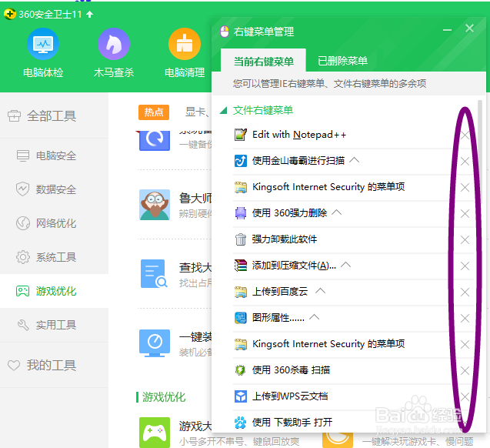This screenshot has width=490, height=448.
Task: Click the 强力卸载此软件 trash icon
Action: click(x=240, y=239)
